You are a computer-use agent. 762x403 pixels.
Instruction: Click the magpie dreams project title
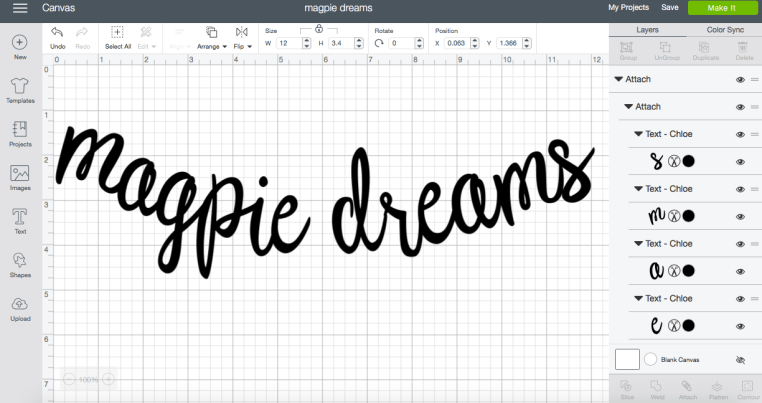coord(338,8)
